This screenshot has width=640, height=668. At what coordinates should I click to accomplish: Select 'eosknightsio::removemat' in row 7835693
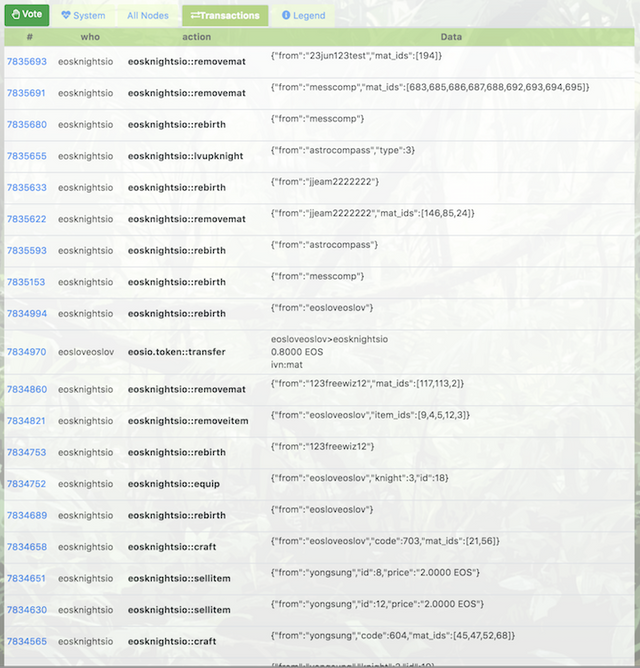[187, 61]
